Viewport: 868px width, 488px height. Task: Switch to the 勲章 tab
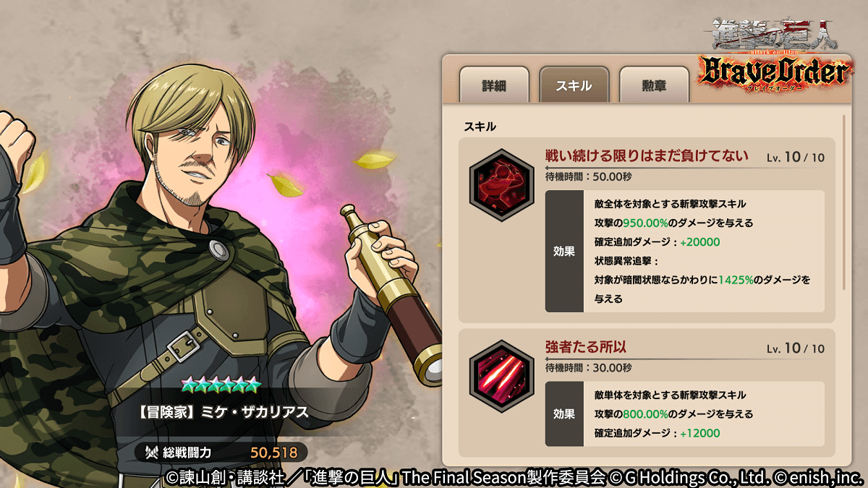(x=653, y=85)
